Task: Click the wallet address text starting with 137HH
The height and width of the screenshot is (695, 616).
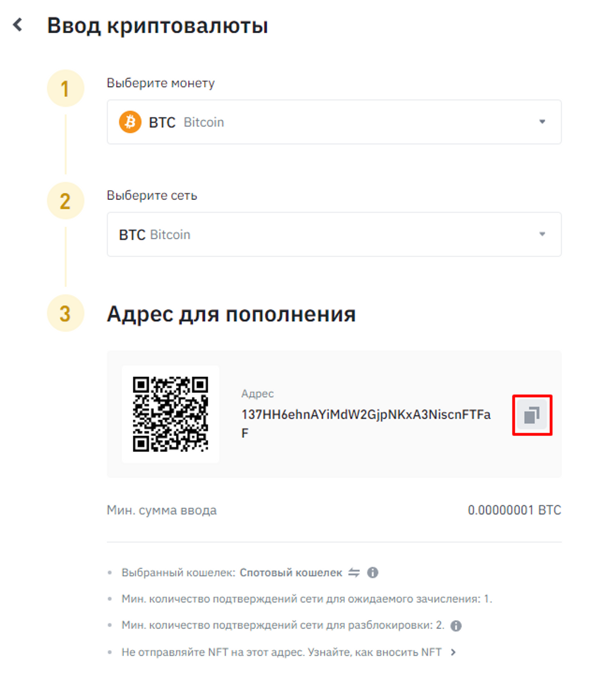Action: click(366, 424)
